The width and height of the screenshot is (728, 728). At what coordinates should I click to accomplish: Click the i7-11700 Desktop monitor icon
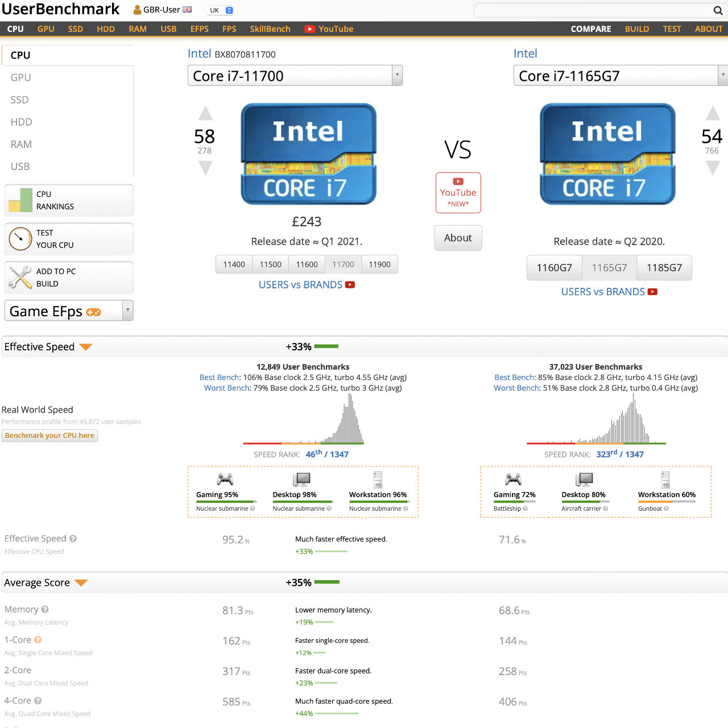(x=301, y=479)
